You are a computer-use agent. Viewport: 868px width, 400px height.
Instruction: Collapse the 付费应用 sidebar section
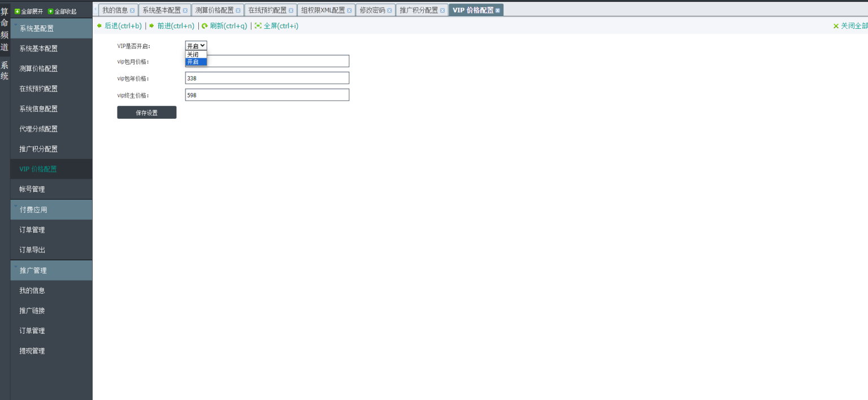click(51, 209)
